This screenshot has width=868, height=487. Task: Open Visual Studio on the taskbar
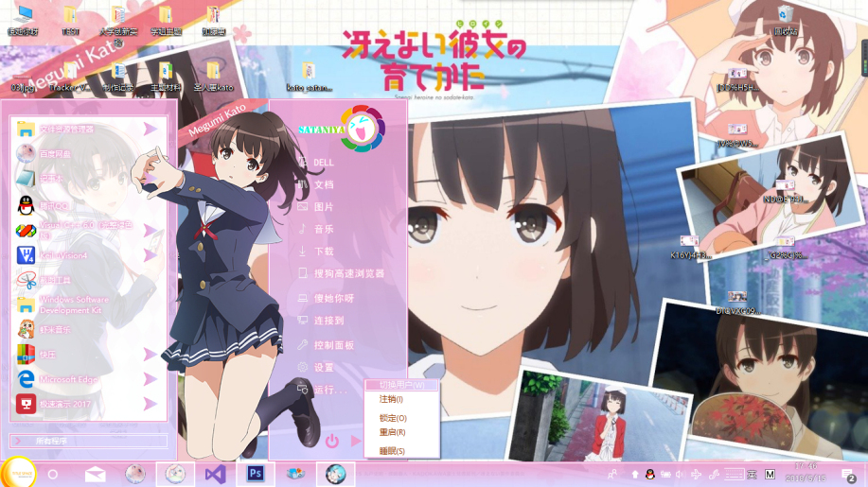[215, 475]
